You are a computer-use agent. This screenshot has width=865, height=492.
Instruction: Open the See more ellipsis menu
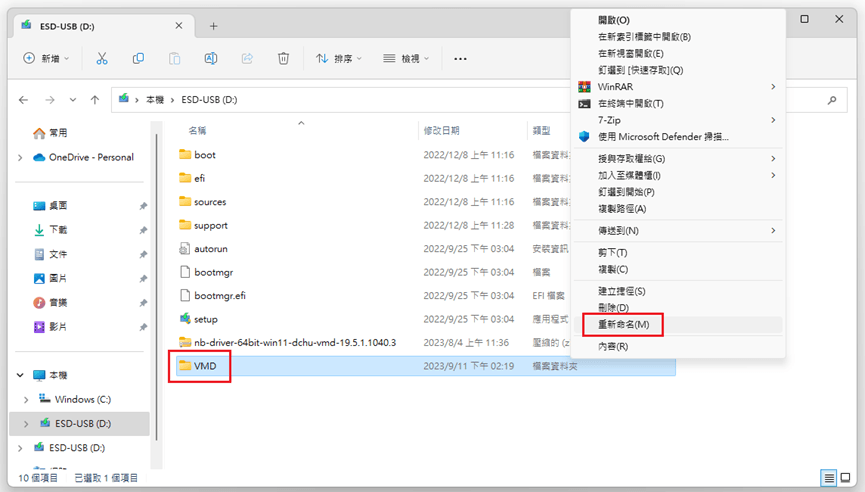click(460, 59)
